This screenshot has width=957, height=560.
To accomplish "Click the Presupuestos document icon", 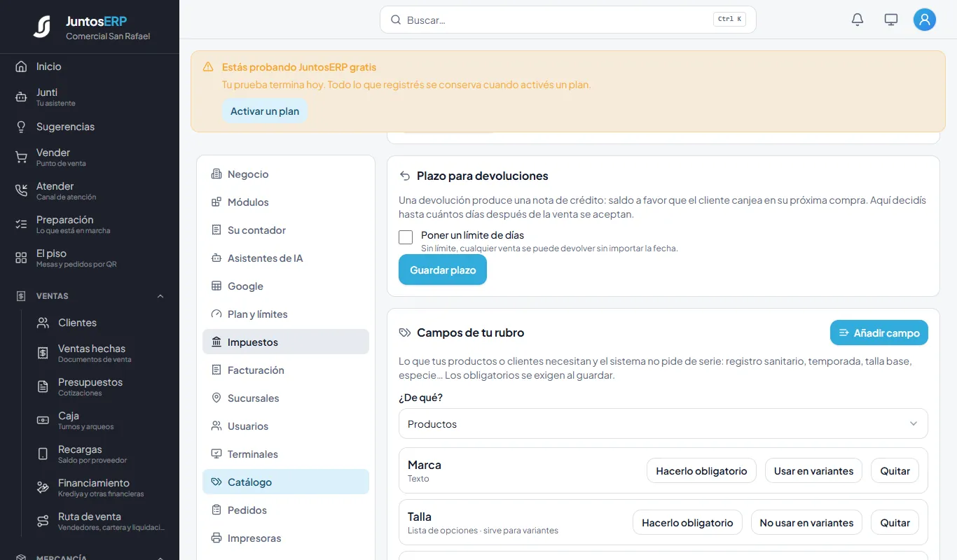I will [43, 386].
